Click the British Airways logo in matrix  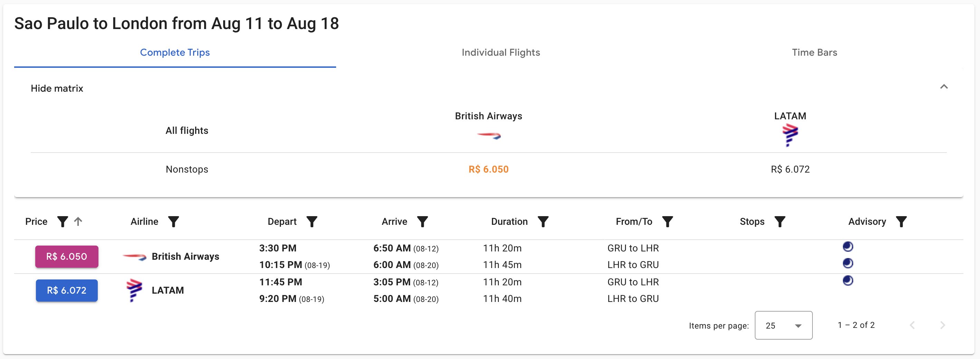click(x=489, y=136)
